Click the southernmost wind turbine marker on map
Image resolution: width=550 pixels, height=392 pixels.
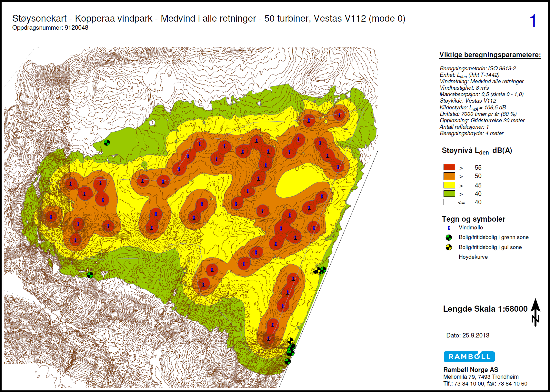pos(268,338)
